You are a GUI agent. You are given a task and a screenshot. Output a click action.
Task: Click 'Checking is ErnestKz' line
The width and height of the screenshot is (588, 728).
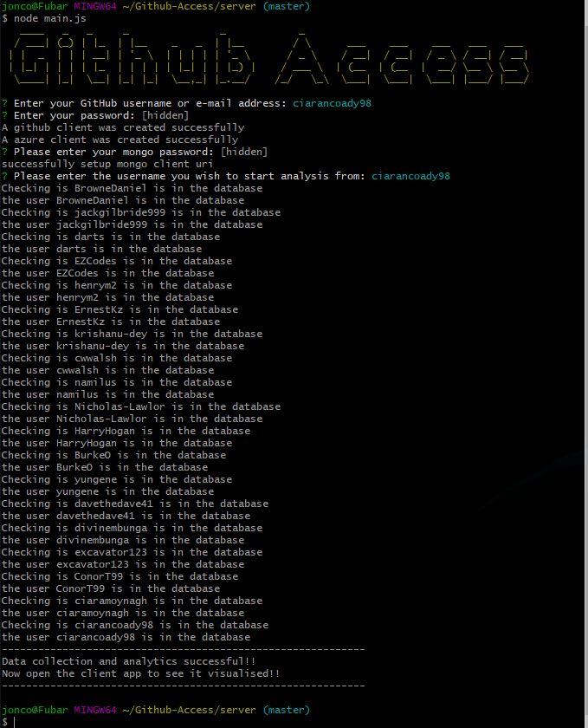click(120, 309)
